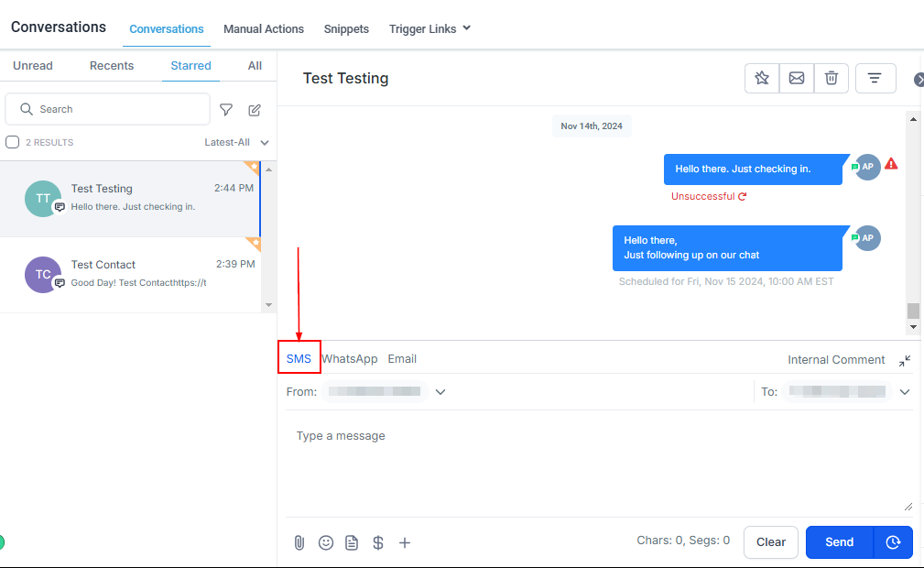
Task: Switch to the Conversations tab
Action: pyautogui.click(x=166, y=29)
